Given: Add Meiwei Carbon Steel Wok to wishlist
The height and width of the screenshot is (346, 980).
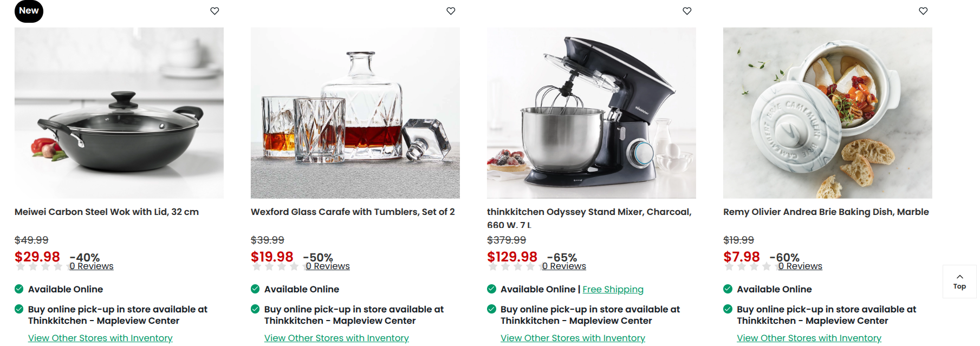Looking at the screenshot, I should point(215,11).
